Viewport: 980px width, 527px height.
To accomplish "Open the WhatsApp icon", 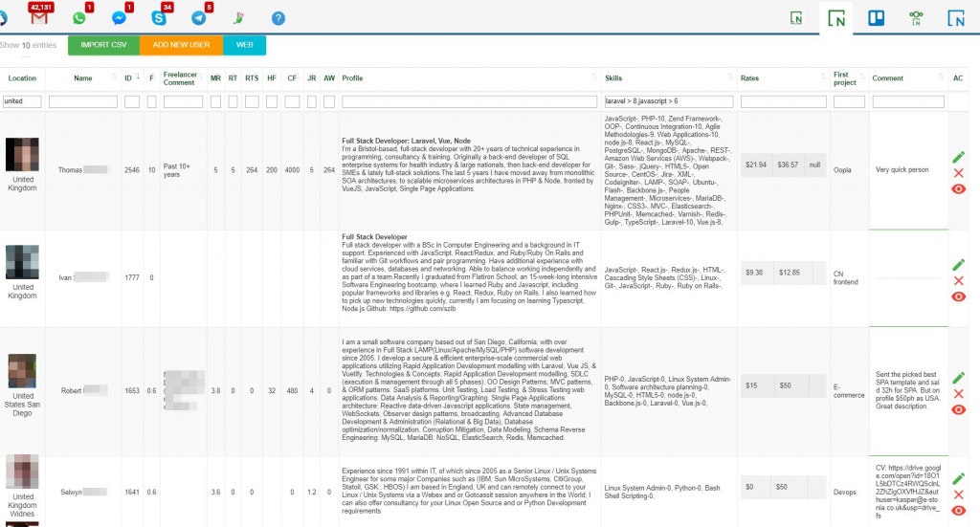I will coord(78,17).
